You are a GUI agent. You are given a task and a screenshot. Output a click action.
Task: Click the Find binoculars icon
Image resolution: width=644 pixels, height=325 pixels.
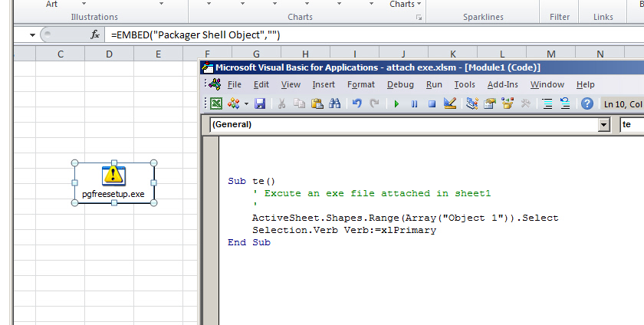(334, 103)
